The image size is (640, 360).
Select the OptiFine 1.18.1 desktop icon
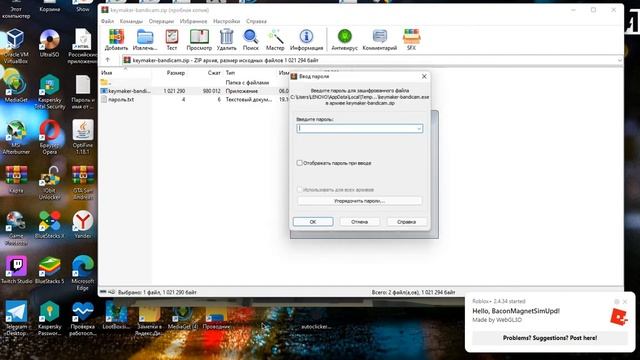tap(83, 137)
